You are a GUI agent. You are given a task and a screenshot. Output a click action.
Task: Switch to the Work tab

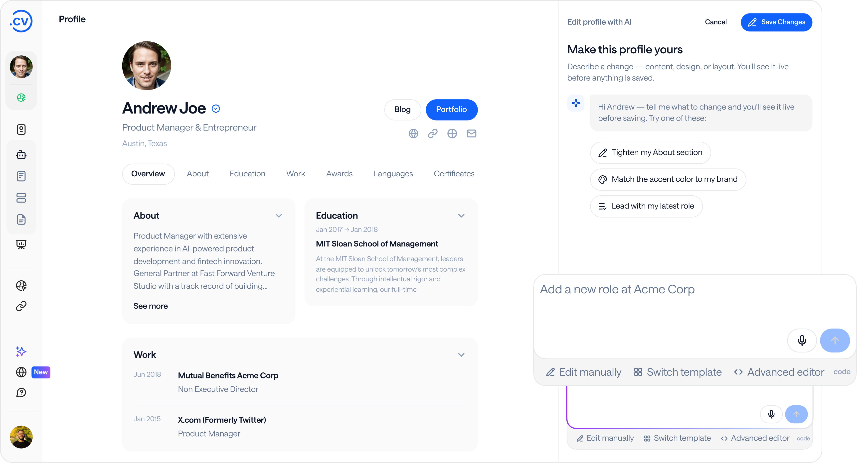pos(296,174)
